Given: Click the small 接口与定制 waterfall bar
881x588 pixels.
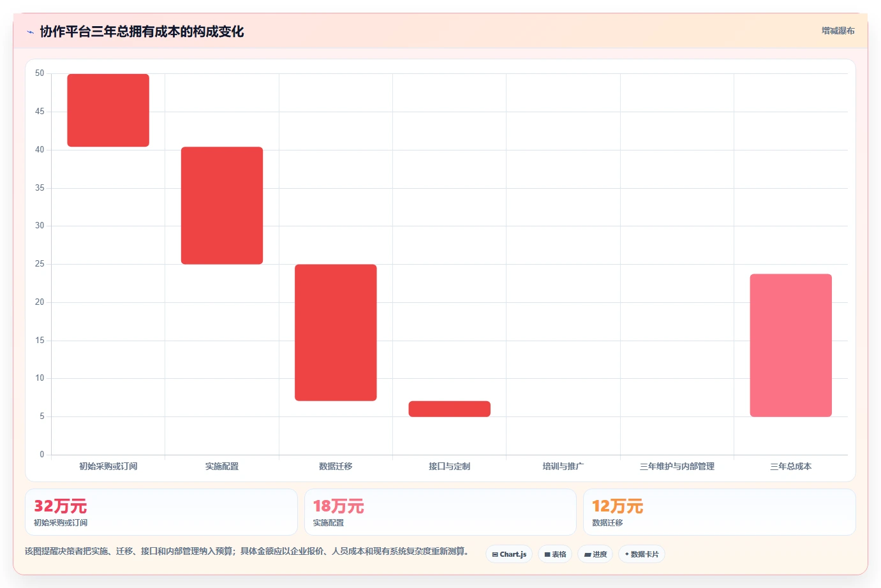Looking at the screenshot, I should point(450,409).
